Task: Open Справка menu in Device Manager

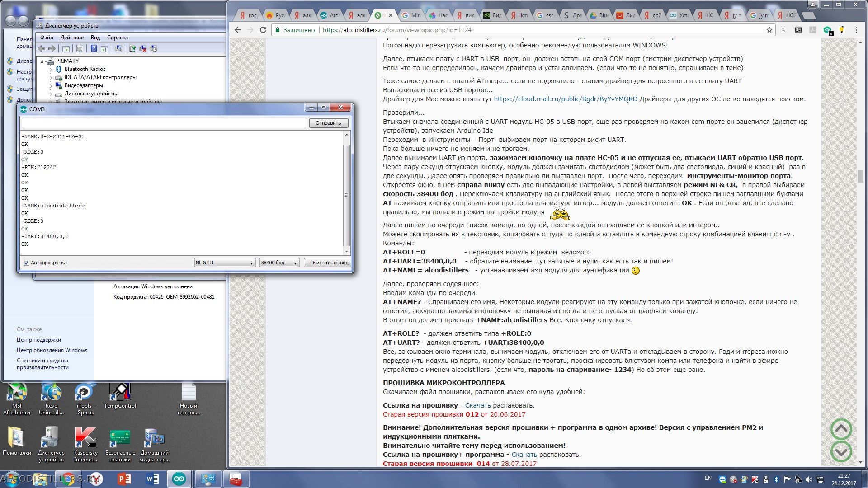Action: pos(118,38)
